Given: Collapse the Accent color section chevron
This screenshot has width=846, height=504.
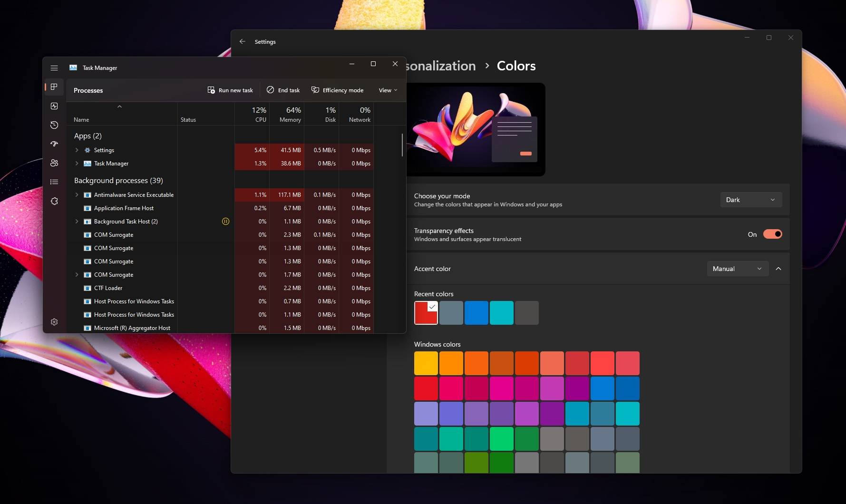Looking at the screenshot, I should (778, 269).
